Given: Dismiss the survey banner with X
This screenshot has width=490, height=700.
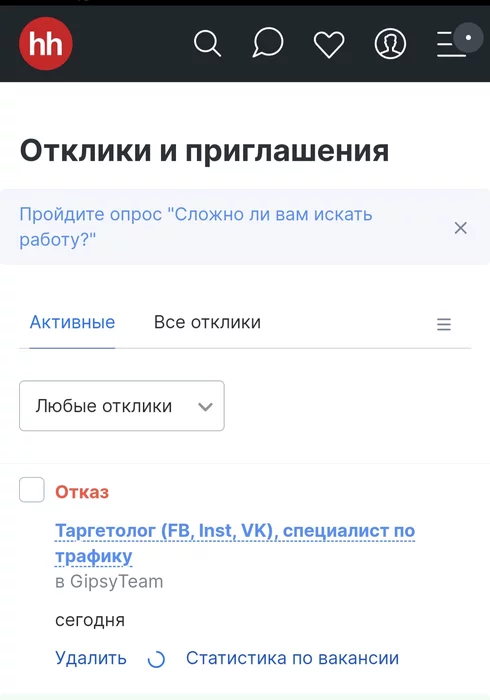Looking at the screenshot, I should click(461, 228).
